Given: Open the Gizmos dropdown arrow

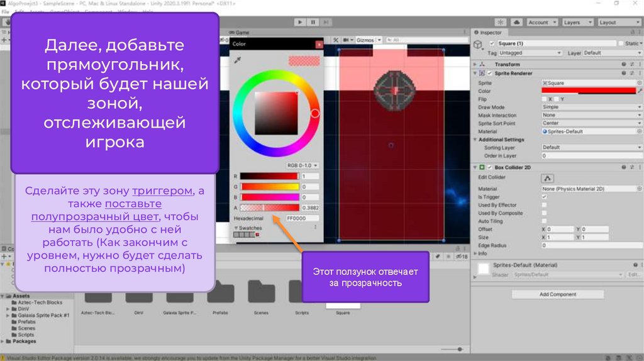Looking at the screenshot, I should point(379,40).
